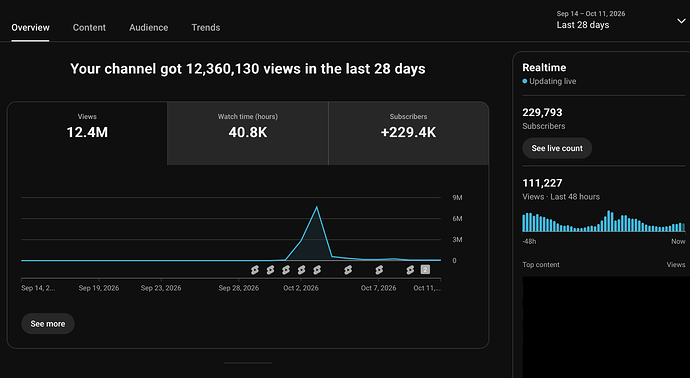Select the Shorts marker under the views peak
Image resolution: width=690 pixels, height=378 pixels.
click(x=317, y=270)
